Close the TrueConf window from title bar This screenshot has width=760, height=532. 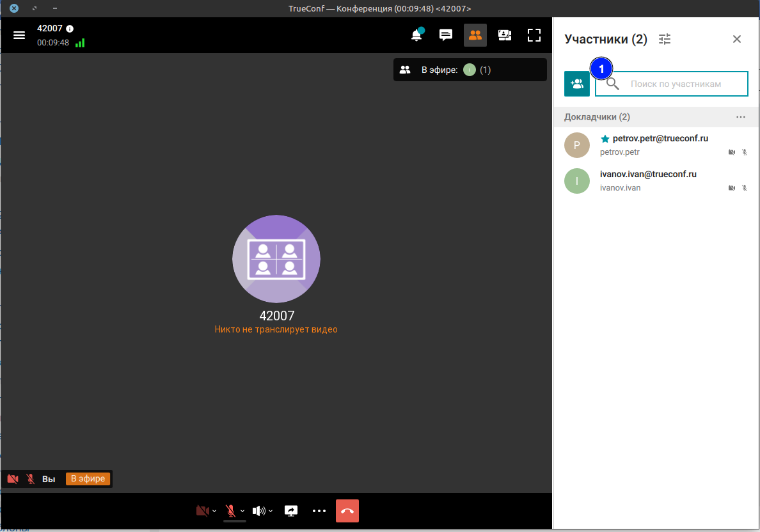point(14,8)
